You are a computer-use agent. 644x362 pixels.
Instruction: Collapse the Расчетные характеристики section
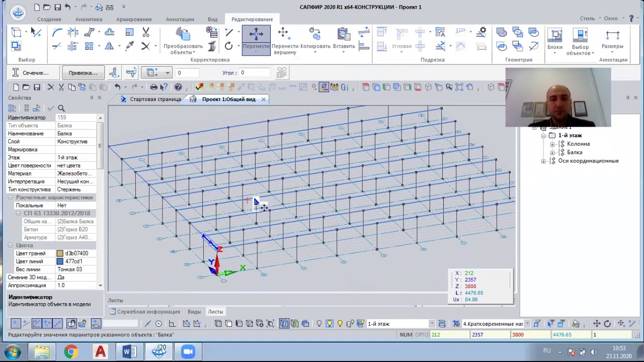(10, 198)
